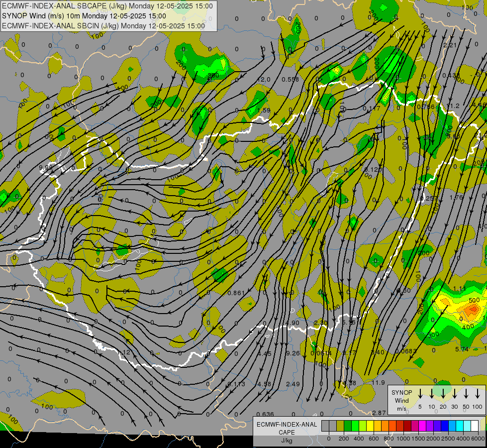Click the wind value 11.2 on map
This screenshot has width=487, height=448.
coord(453,106)
